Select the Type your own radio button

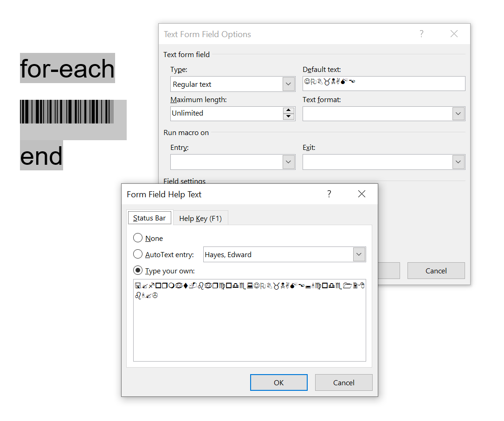(x=138, y=271)
